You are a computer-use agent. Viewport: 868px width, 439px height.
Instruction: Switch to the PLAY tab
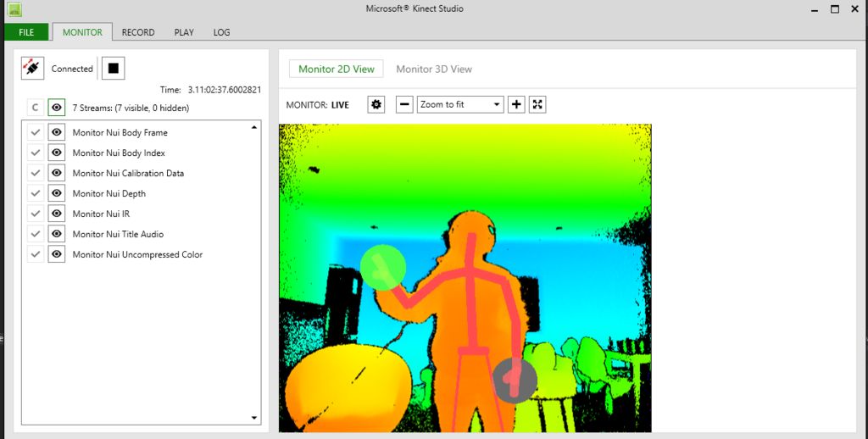click(x=184, y=32)
